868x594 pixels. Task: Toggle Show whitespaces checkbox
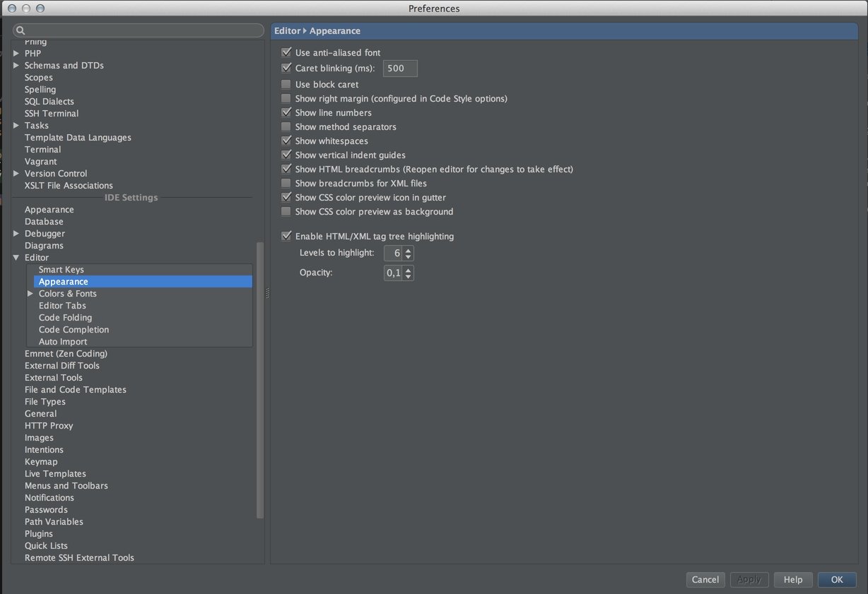[x=286, y=141]
